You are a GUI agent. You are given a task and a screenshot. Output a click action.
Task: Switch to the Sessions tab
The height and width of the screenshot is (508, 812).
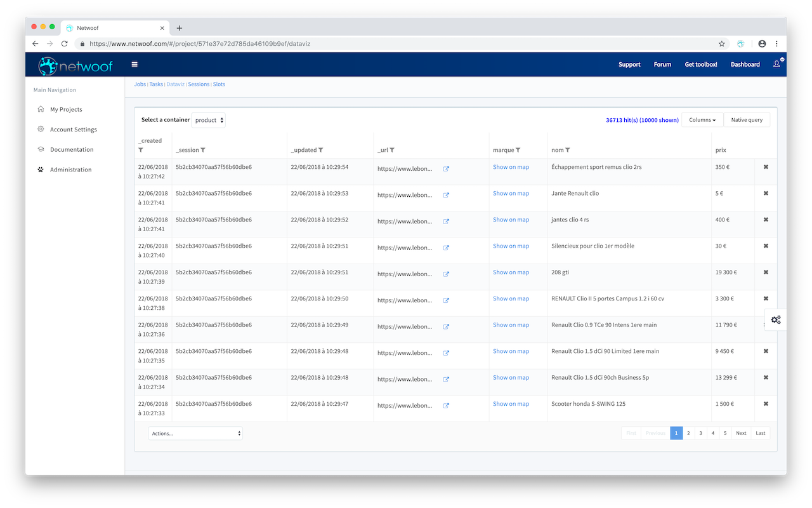tap(199, 84)
